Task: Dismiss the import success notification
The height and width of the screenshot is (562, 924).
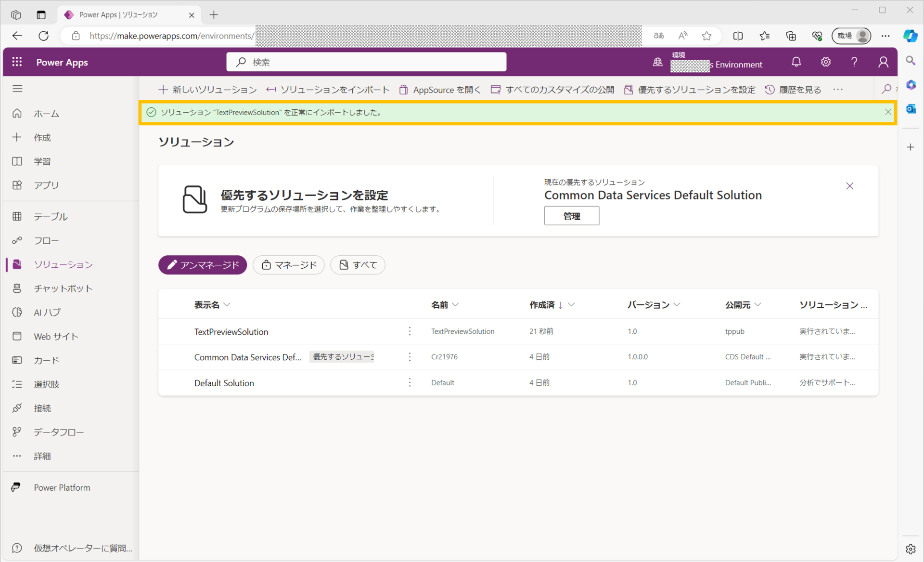Action: pos(888,112)
